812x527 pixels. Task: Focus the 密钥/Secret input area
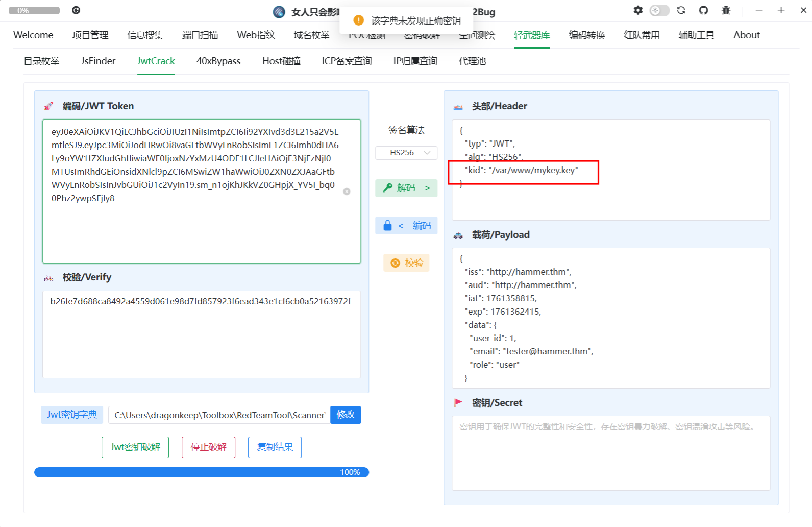point(610,453)
